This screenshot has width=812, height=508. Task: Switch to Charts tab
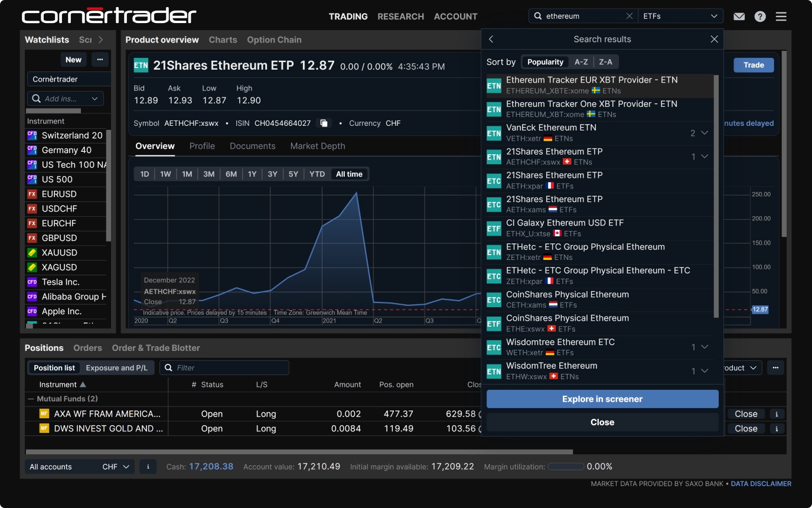[223, 40]
